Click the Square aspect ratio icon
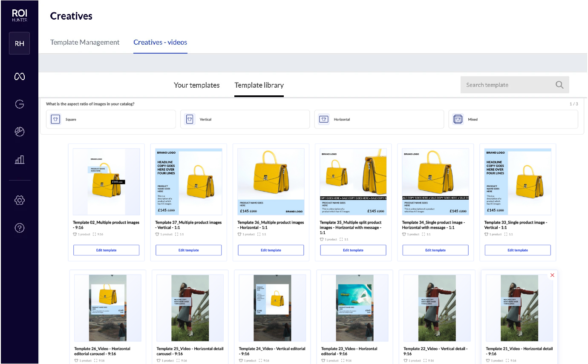The height and width of the screenshot is (364, 588). coord(55,119)
